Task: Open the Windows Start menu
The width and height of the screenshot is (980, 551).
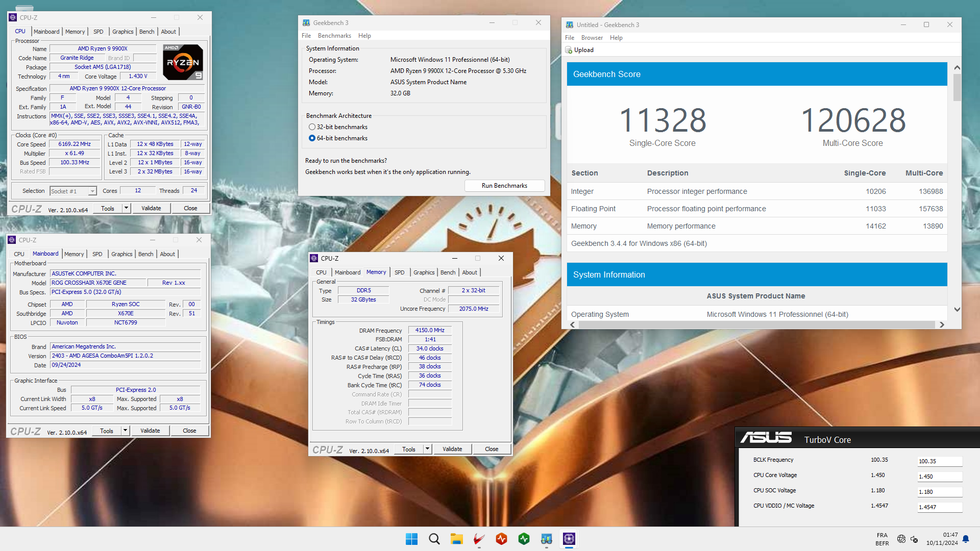Action: (411, 539)
